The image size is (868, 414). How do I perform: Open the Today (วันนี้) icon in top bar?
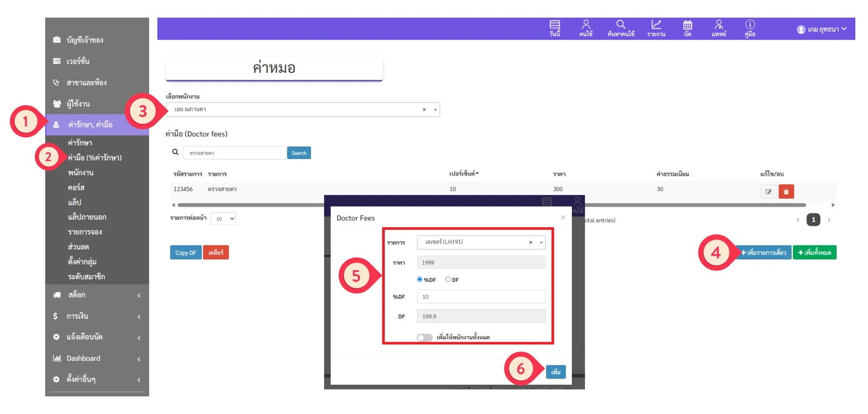point(555,28)
